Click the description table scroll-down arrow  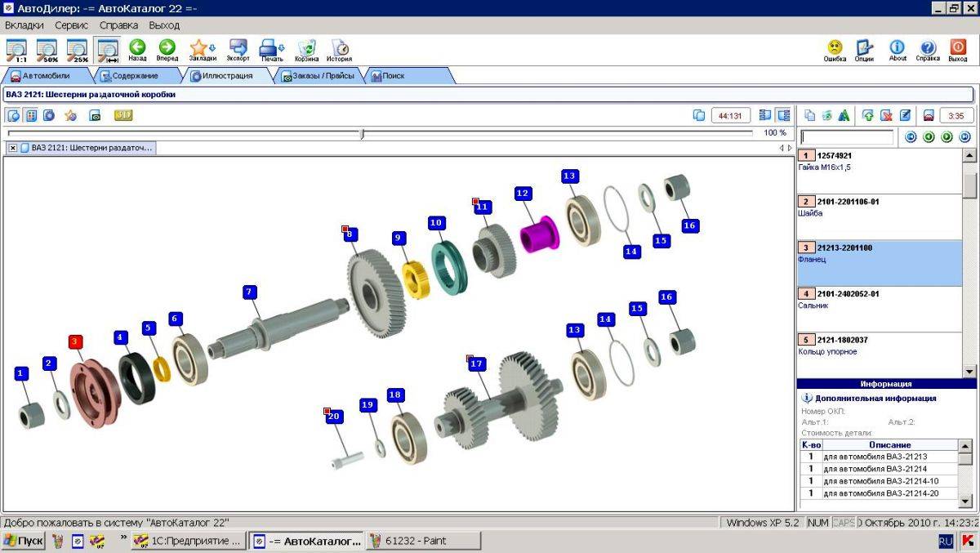tap(965, 500)
